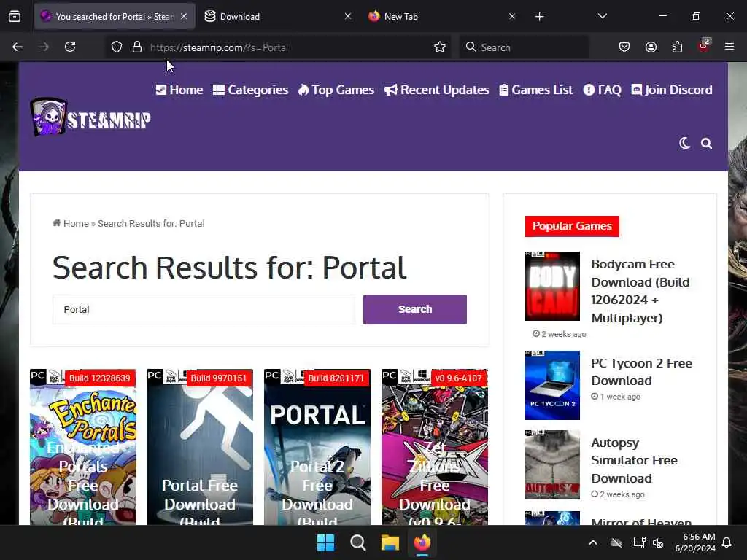This screenshot has width=747, height=560.
Task: Open the Firefox hamburger menu
Action: [729, 47]
